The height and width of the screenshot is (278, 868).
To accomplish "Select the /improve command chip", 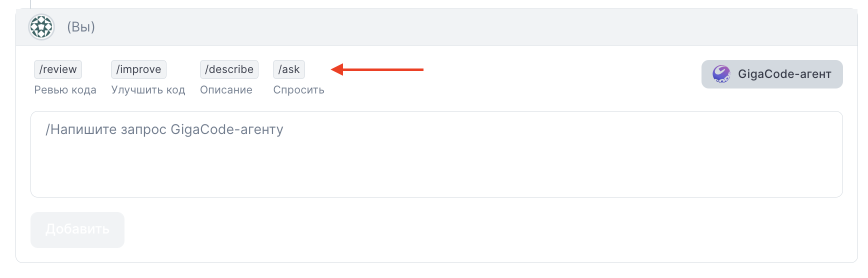I will click(138, 69).
